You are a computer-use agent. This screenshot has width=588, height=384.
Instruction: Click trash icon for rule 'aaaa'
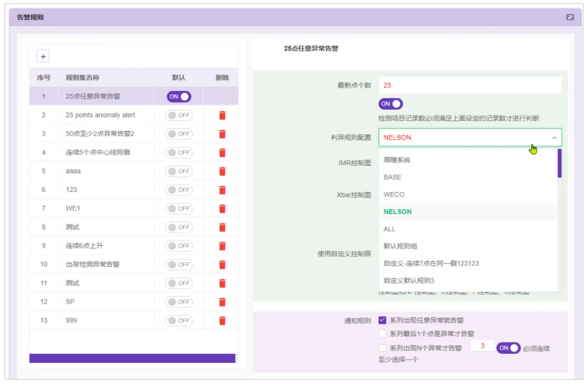(223, 171)
